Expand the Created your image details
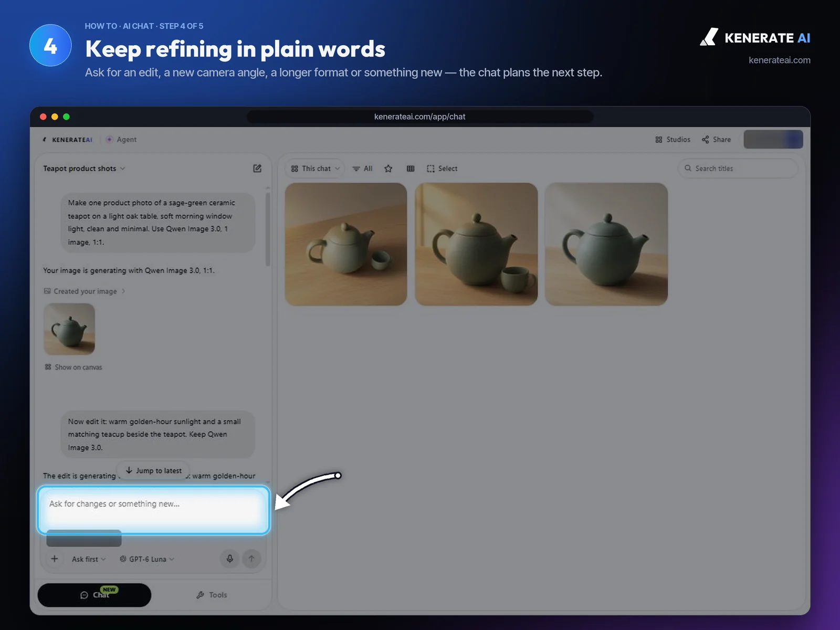Image resolution: width=840 pixels, height=630 pixels. pyautogui.click(x=85, y=291)
